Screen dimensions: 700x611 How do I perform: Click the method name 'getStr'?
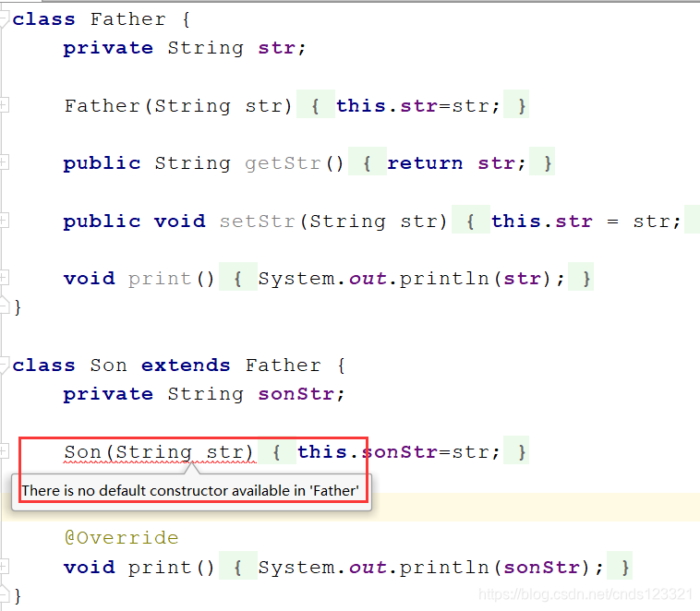[x=283, y=163]
